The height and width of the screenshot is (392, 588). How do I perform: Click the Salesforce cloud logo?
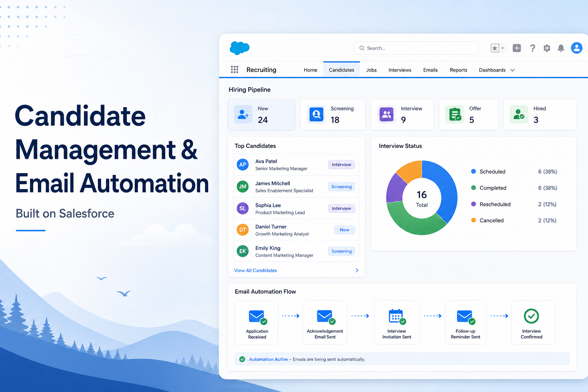click(x=240, y=48)
